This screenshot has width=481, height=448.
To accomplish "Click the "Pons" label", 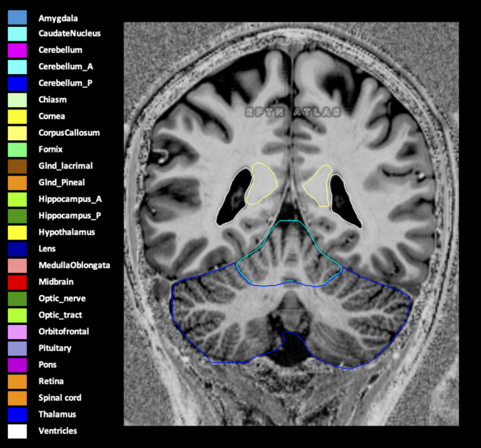I will coord(47,365).
